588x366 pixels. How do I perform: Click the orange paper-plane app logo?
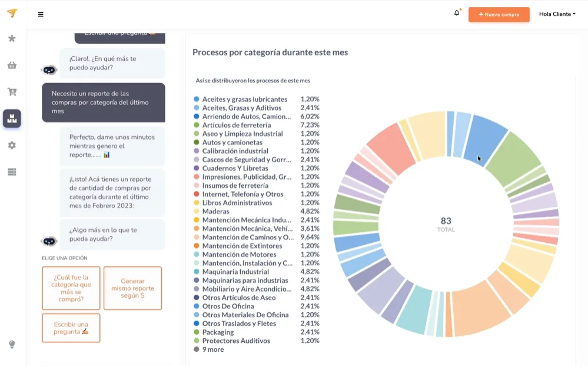[12, 13]
